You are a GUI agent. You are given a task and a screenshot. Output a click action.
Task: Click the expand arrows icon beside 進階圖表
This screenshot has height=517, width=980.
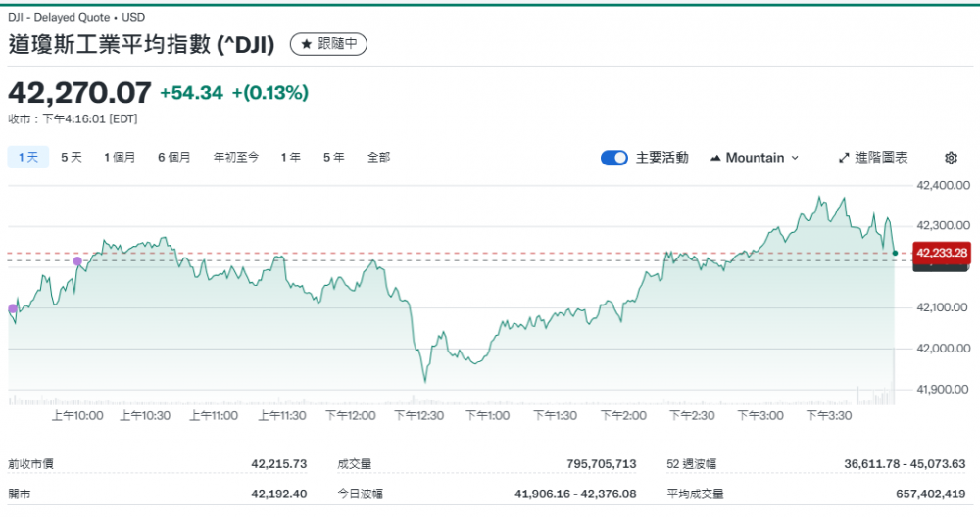pos(843,158)
